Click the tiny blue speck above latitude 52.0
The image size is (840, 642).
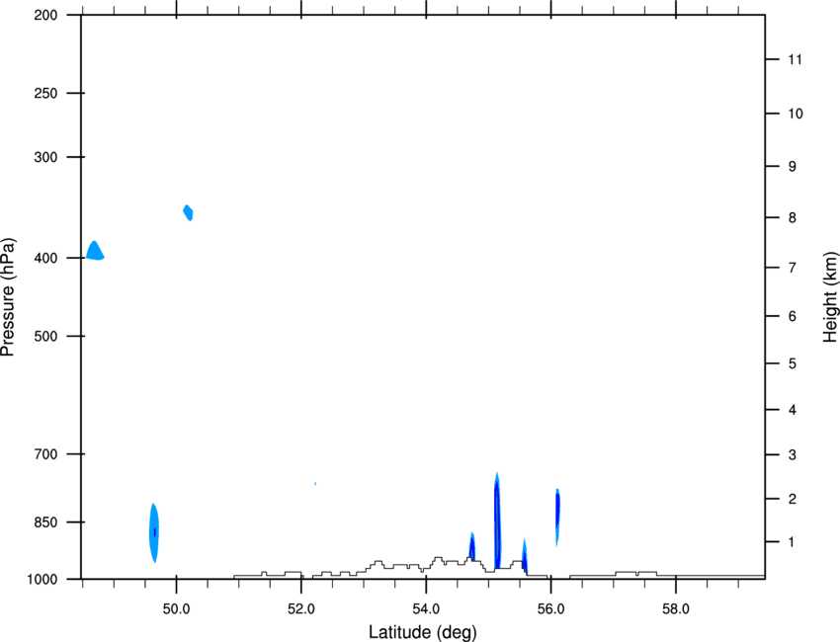click(x=315, y=484)
